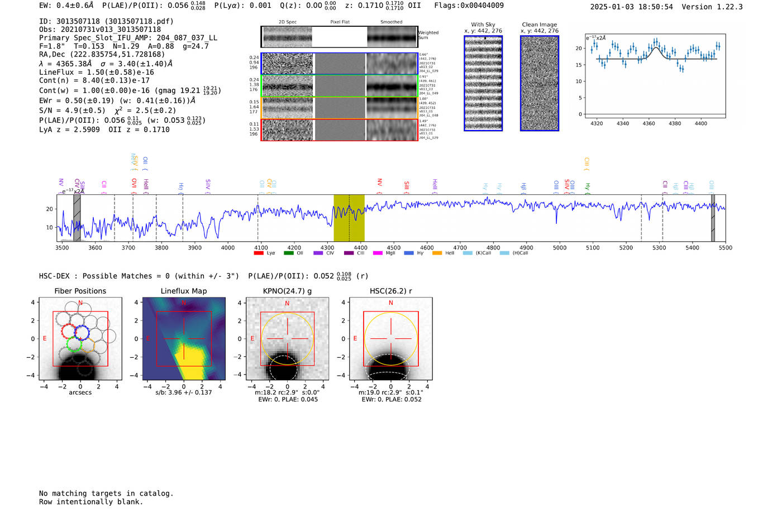
Task: Select the blue fiber circle in Fiber Positions
Action: [82, 333]
